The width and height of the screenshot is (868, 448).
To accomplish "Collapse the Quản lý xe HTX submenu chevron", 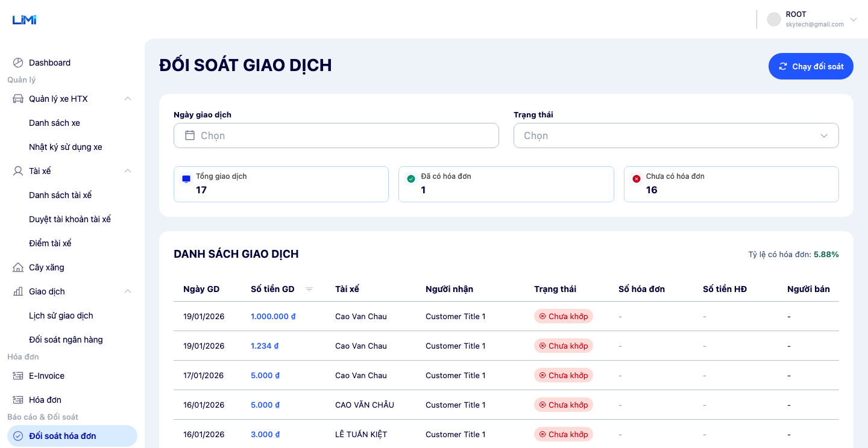I will click(128, 99).
